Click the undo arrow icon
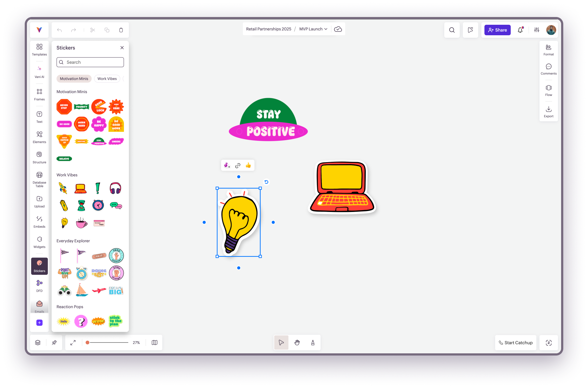The image size is (588, 388). [59, 30]
